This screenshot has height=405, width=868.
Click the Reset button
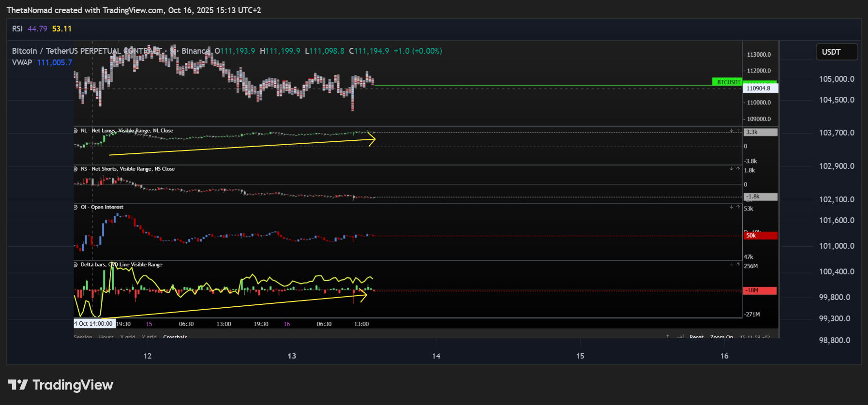(x=696, y=337)
